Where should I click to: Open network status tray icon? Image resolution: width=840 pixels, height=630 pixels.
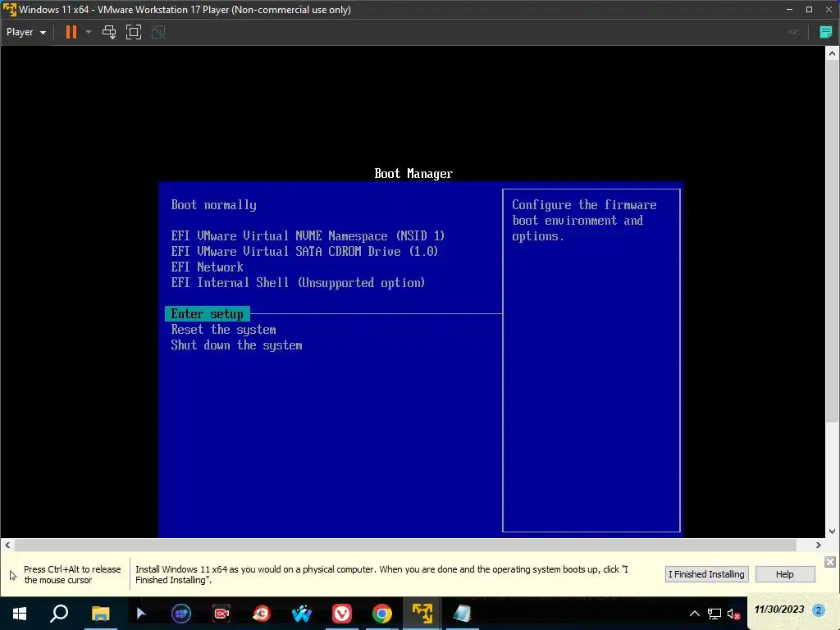714,614
